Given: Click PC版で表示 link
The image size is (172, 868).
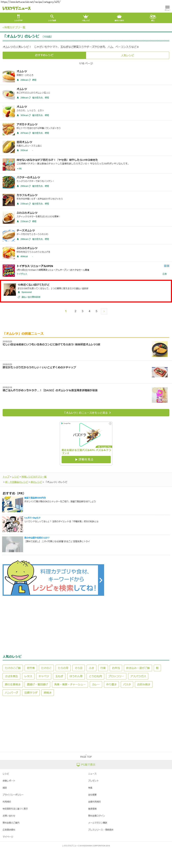Looking at the screenshot, I should click(86, 764).
